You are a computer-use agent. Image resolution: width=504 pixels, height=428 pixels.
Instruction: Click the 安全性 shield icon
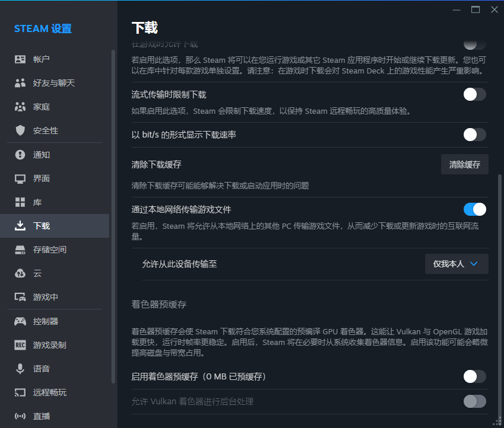[20, 130]
